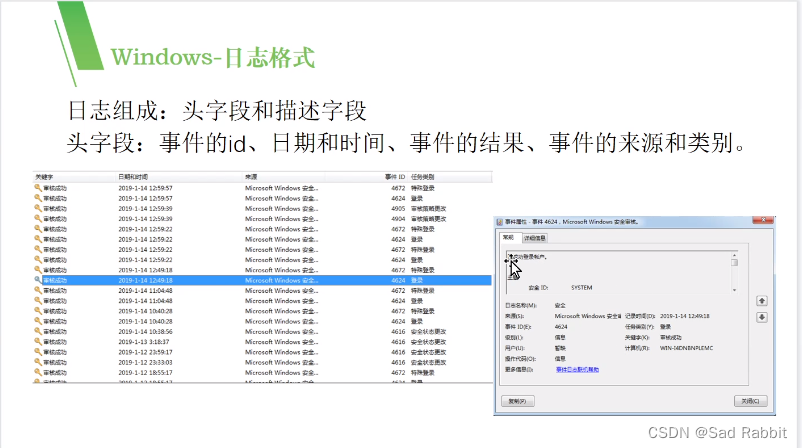Viewport: 802px width, 448px height.
Task: Click description box scrollbar down arrow
Action: [x=734, y=290]
